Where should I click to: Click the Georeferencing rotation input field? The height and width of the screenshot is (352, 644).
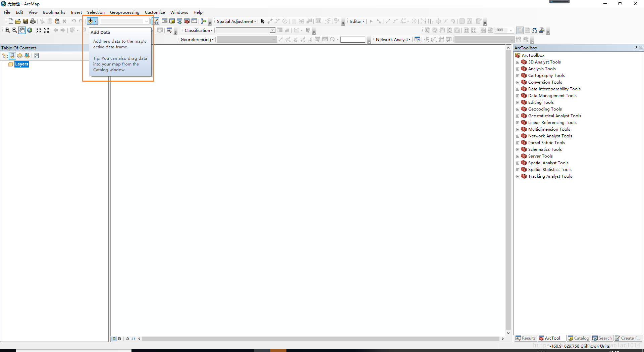click(353, 39)
